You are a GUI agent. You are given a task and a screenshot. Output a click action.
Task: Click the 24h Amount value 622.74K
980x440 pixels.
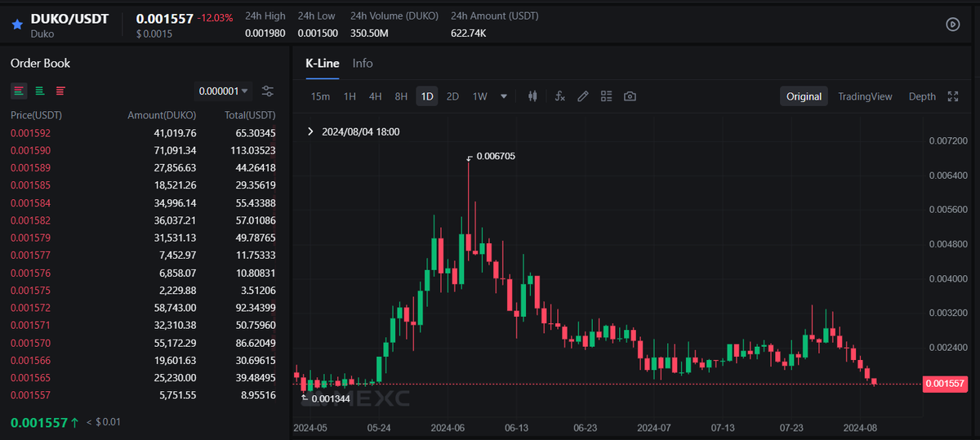(469, 33)
